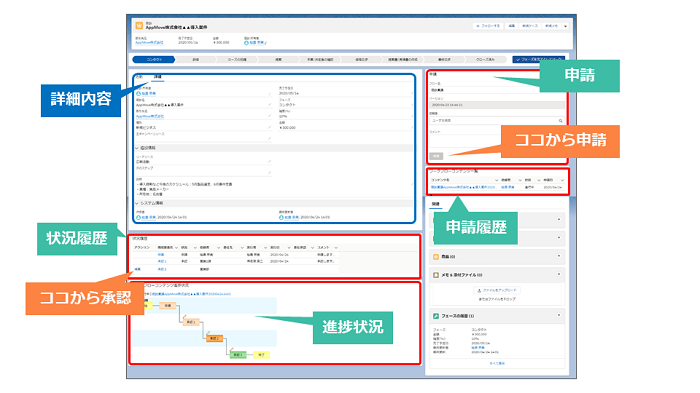Open the フェーズの履歴 card dropdown menu
The image size is (700, 393).
tap(559, 315)
